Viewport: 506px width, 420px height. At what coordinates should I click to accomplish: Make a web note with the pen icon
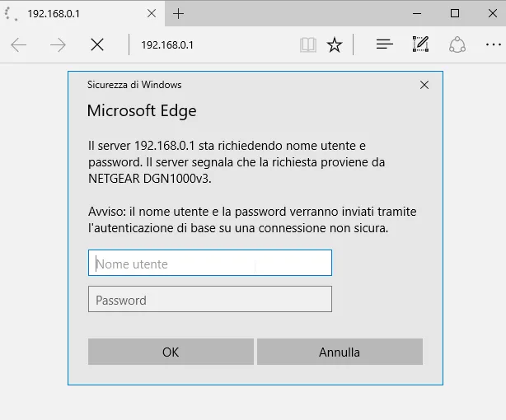click(x=420, y=45)
